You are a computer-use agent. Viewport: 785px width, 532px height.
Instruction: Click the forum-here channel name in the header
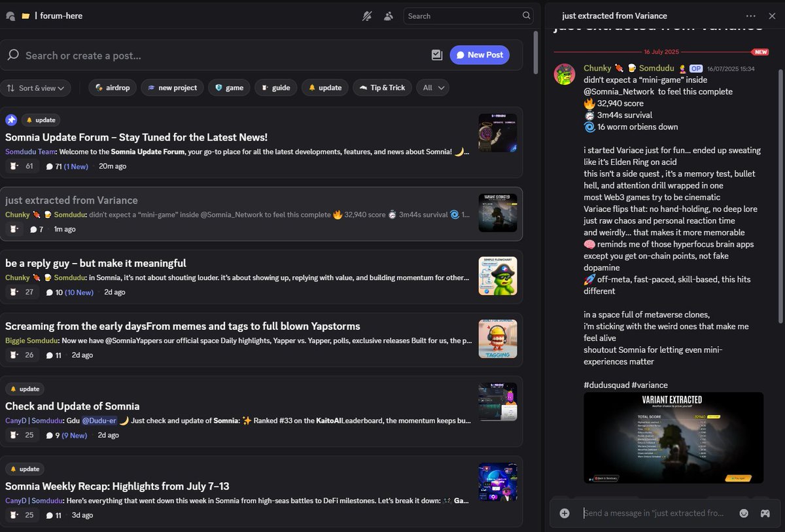pyautogui.click(x=61, y=15)
